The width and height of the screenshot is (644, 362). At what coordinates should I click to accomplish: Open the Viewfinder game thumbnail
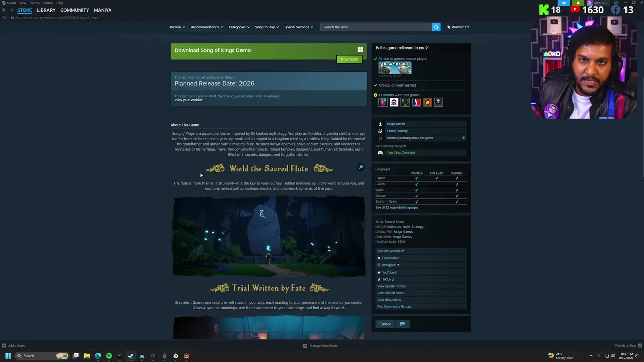pyautogui.click(x=395, y=68)
